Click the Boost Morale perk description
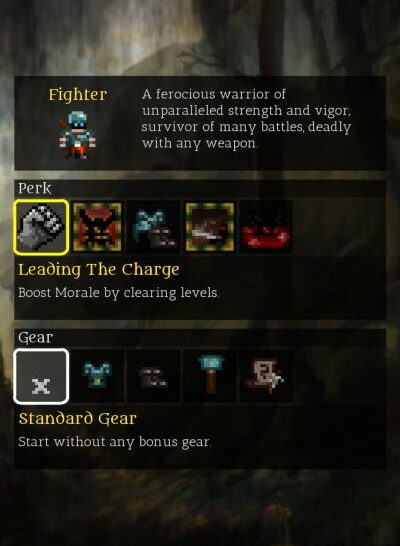400x546 pixels. (x=118, y=293)
